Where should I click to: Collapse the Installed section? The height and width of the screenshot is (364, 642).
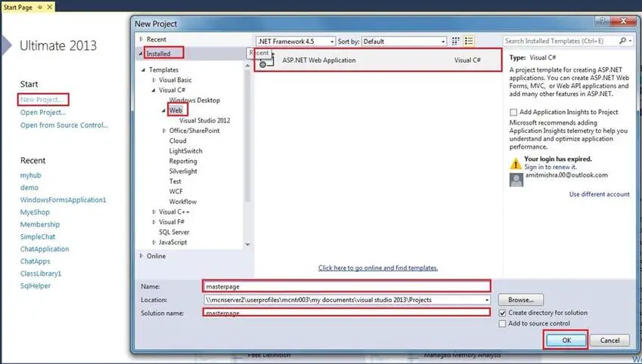click(x=141, y=54)
